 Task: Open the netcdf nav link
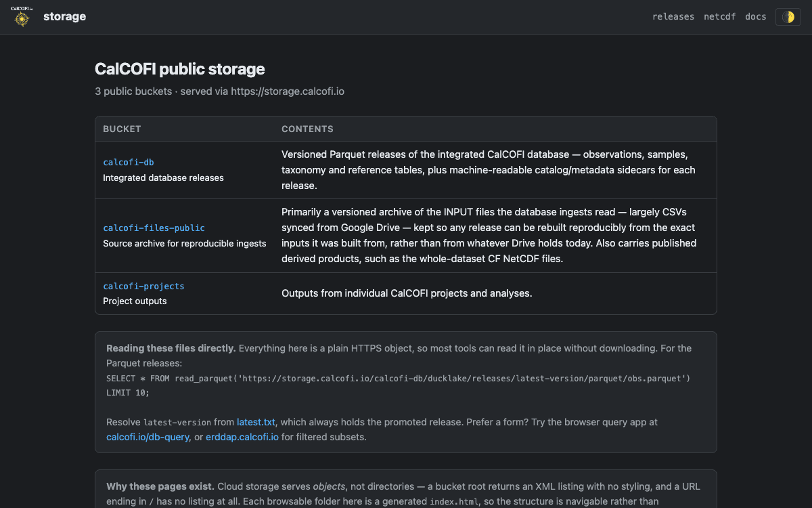(719, 17)
